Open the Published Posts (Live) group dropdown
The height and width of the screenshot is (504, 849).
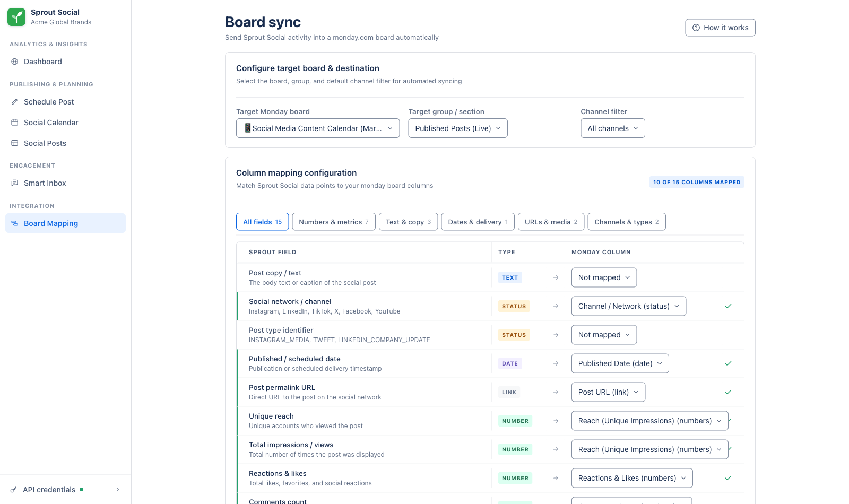pyautogui.click(x=458, y=128)
